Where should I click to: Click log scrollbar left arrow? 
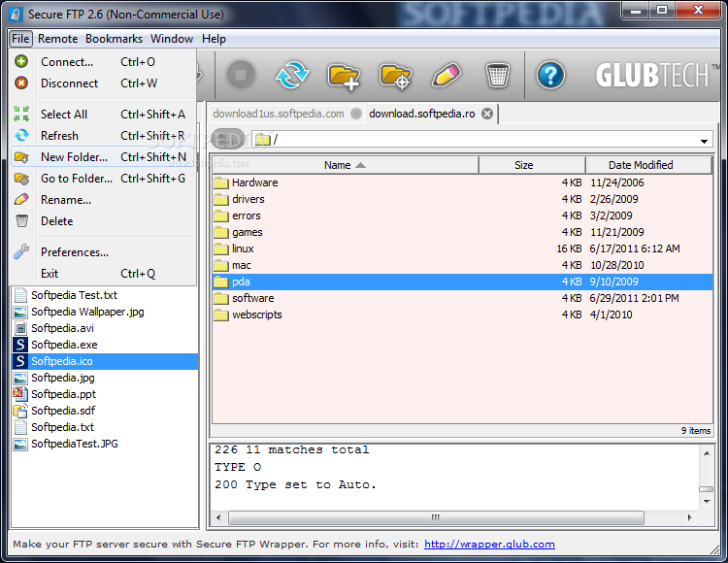[x=218, y=517]
